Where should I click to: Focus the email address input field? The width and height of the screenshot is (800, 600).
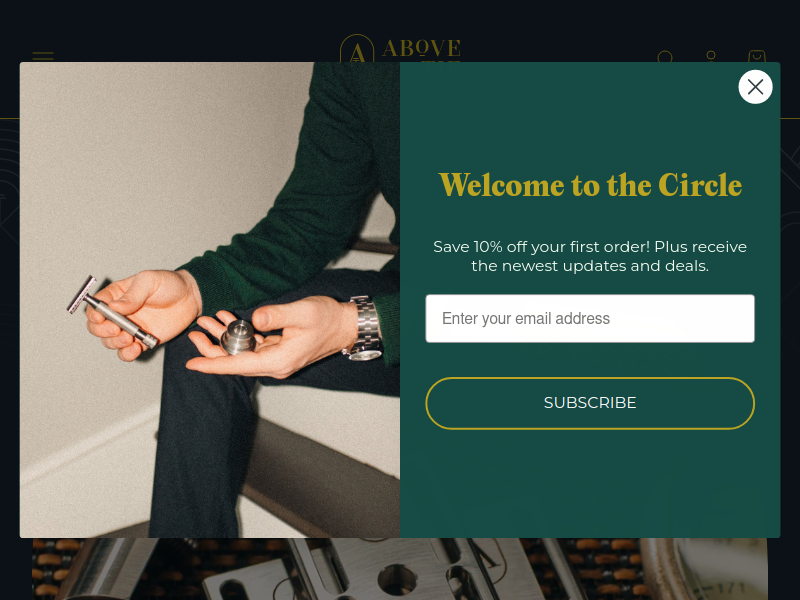point(590,318)
